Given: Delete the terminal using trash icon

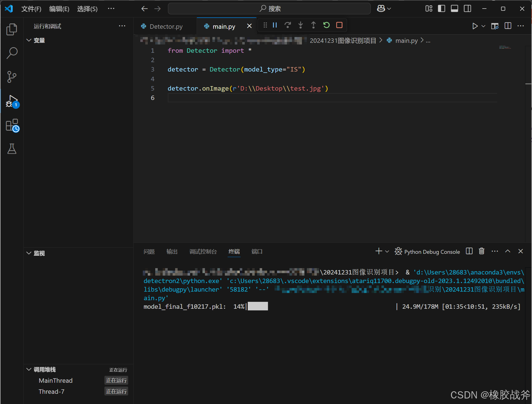Looking at the screenshot, I should point(481,251).
